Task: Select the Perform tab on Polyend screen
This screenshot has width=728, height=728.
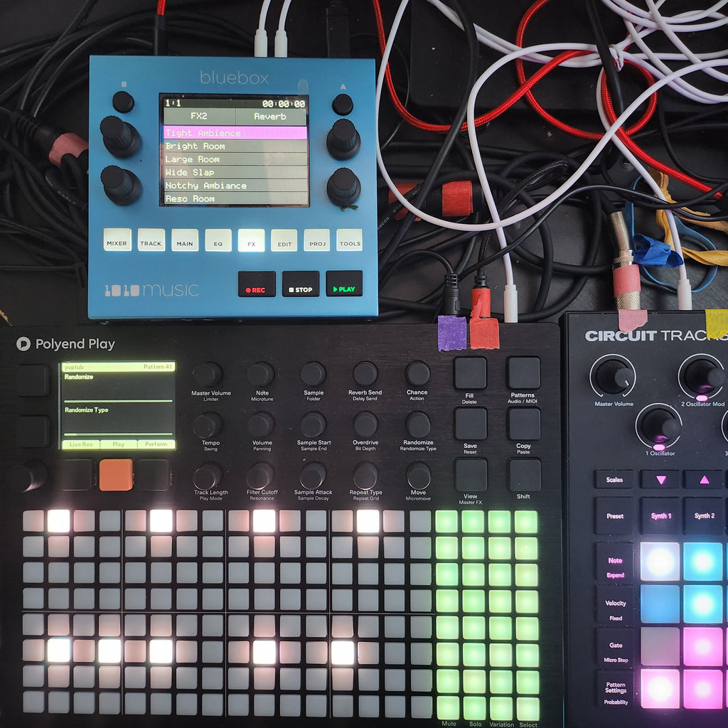Action: pyautogui.click(x=156, y=444)
